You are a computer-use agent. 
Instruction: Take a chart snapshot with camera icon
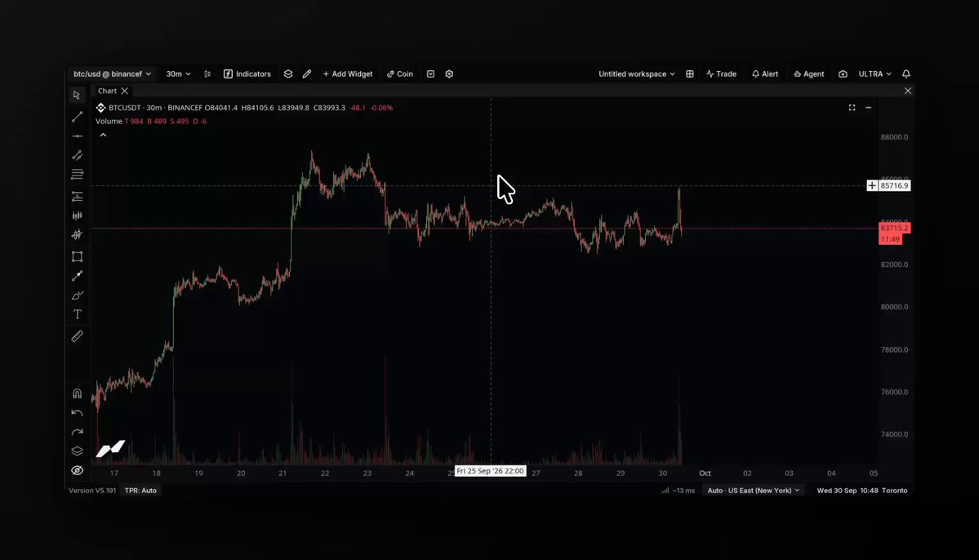click(x=843, y=73)
